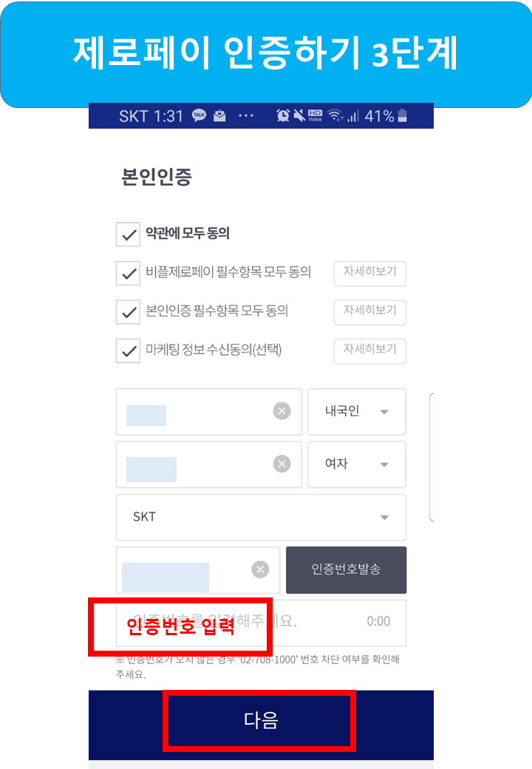Tap the mail notification icon in status bar
This screenshot has width=532, height=769.
tap(219, 116)
